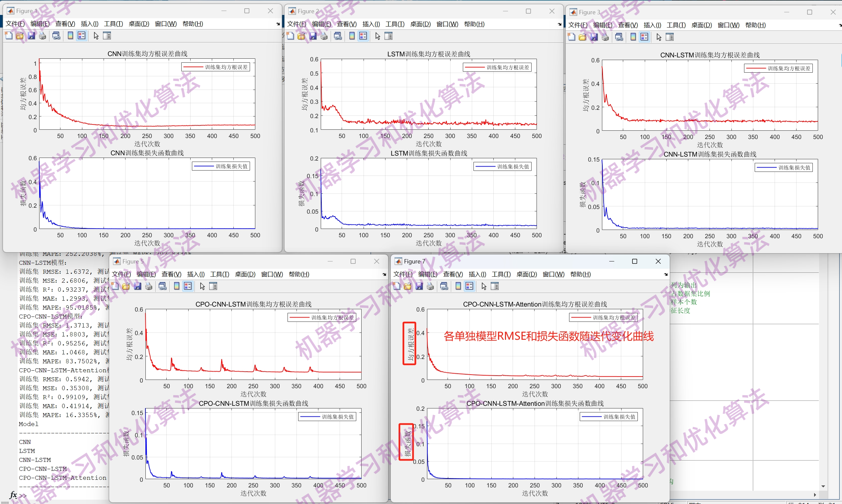
Task: Save figure icon in Figure 7 toolbar
Action: (x=419, y=286)
